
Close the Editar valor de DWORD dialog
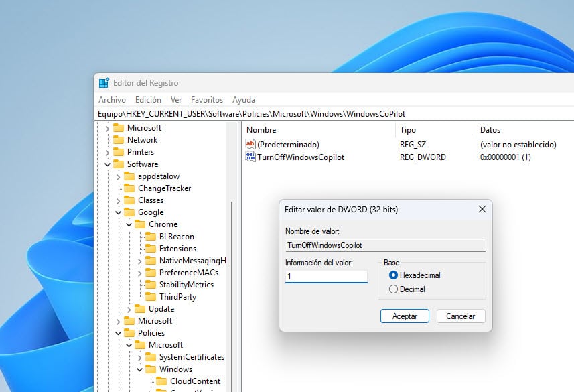(x=482, y=209)
